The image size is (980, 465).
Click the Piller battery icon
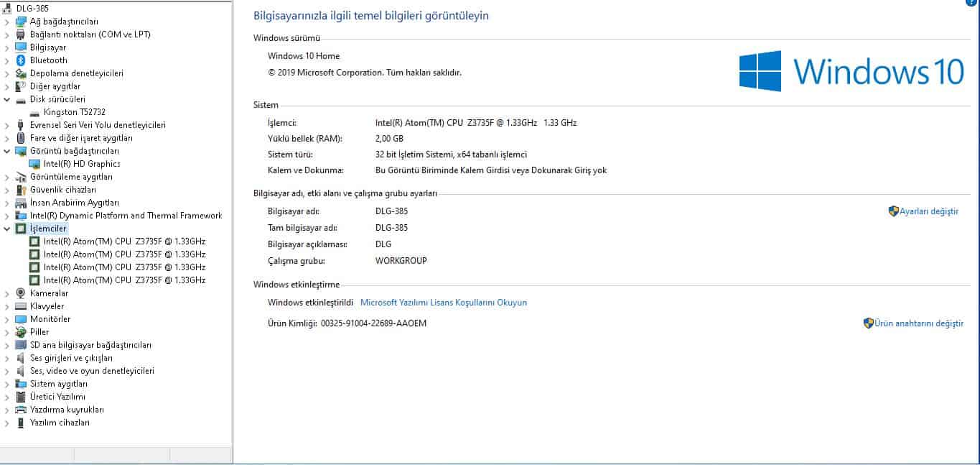pos(21,332)
